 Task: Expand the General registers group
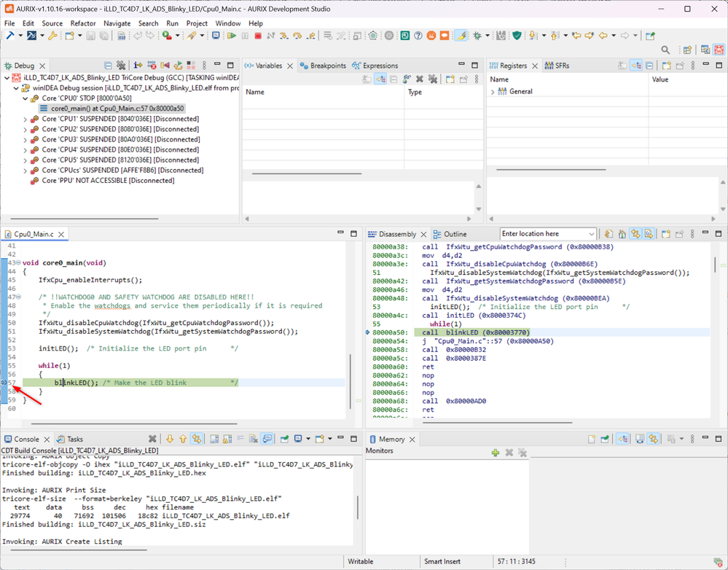tap(493, 92)
